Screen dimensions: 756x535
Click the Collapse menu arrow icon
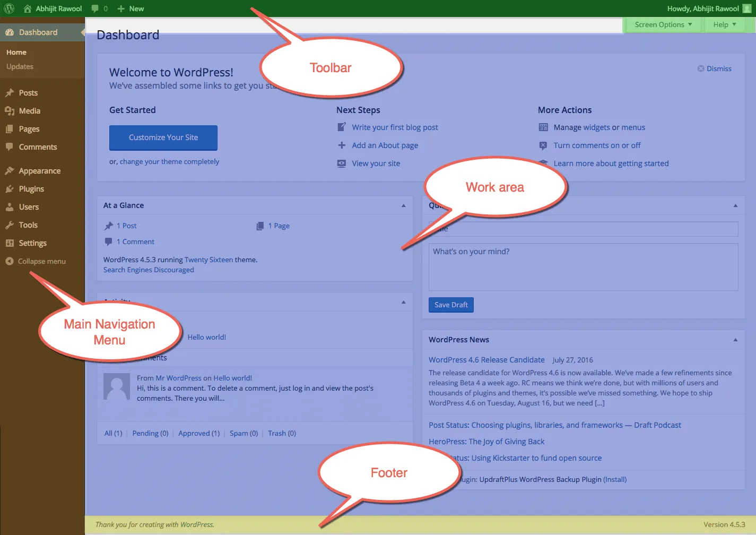click(x=9, y=261)
